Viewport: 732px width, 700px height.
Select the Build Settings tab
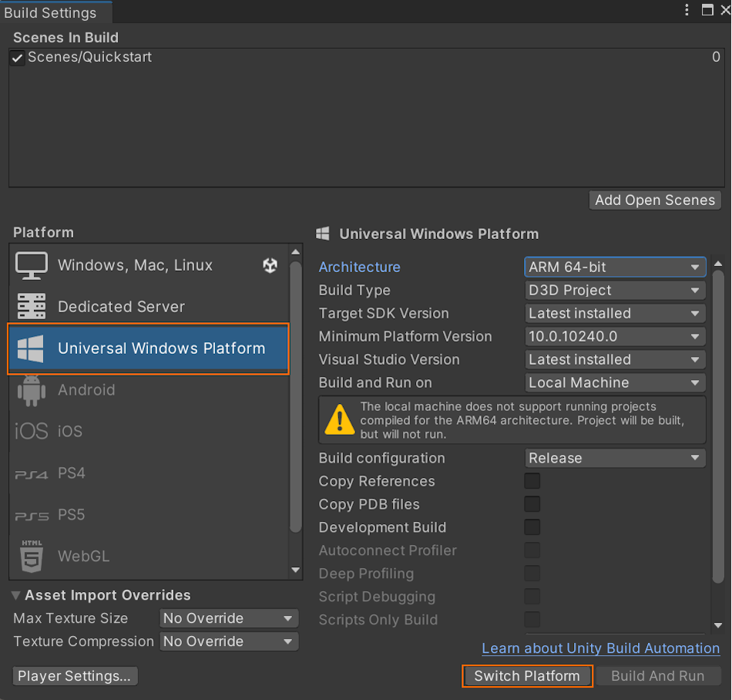50,12
